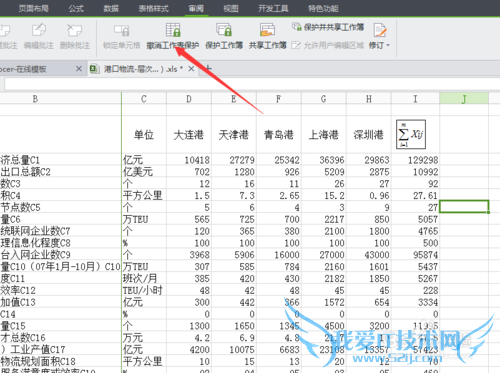Screen dimensions: 500x373
Task: Switch to the 公式 tab
Action: point(76,8)
